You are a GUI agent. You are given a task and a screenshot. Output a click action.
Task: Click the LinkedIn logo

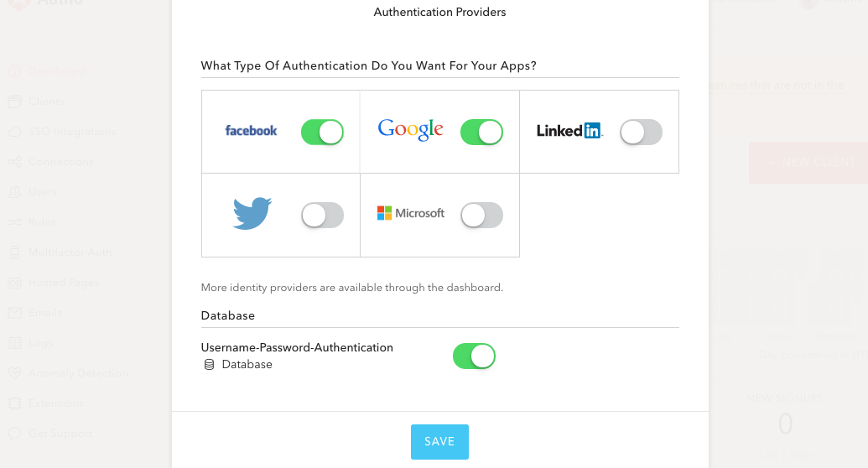click(569, 131)
